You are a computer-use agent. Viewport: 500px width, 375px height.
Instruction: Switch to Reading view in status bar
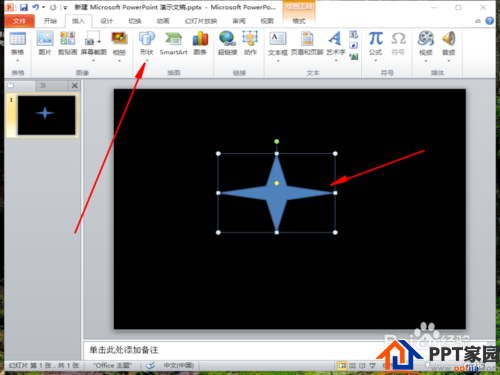tap(362, 366)
